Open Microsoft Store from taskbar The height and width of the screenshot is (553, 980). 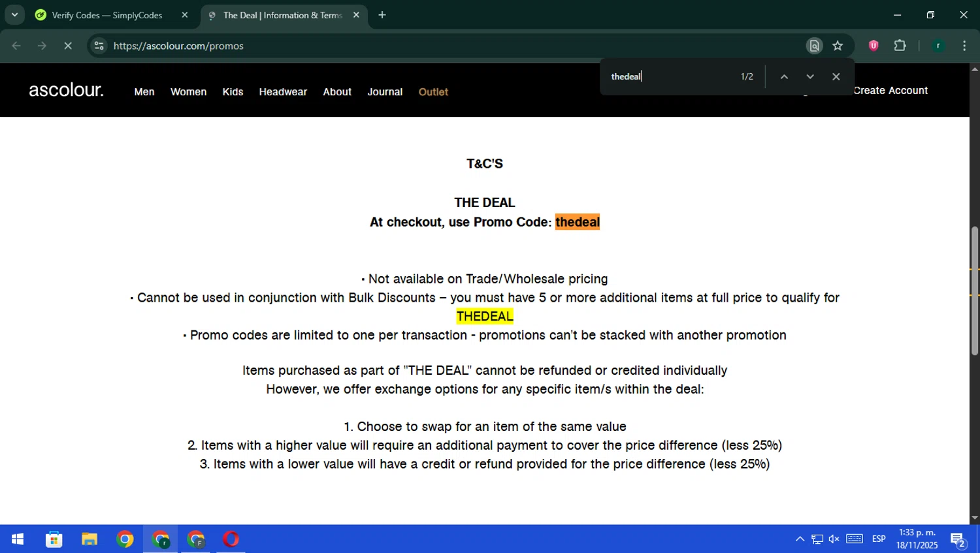pos(54,539)
